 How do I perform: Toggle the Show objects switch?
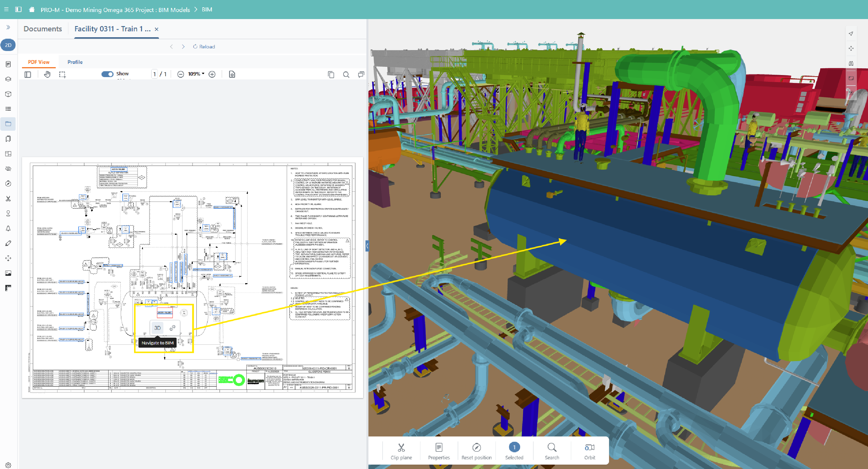point(107,74)
